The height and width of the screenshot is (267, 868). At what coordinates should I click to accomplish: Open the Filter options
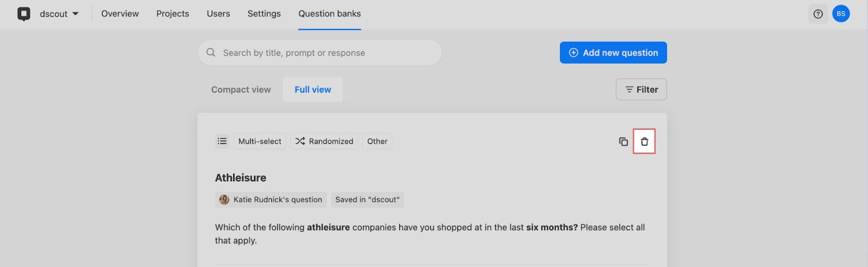(641, 90)
